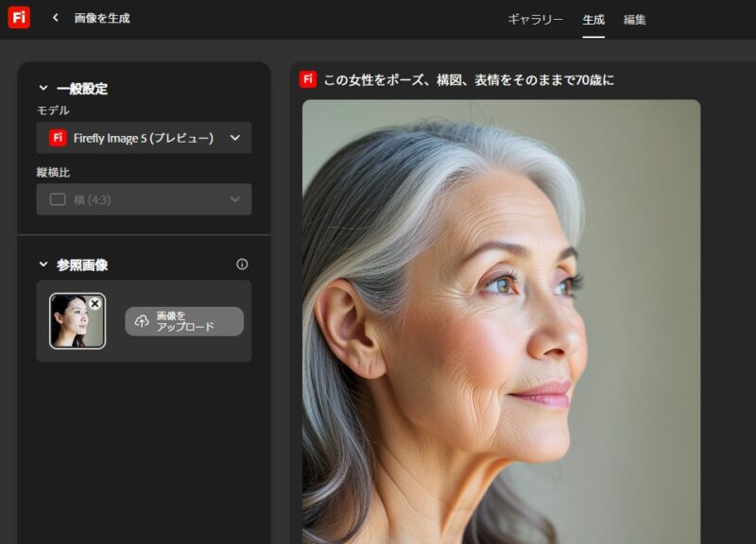Click the Firefly logo in the top-left corner
The width and height of the screenshot is (756, 544).
pos(21,17)
